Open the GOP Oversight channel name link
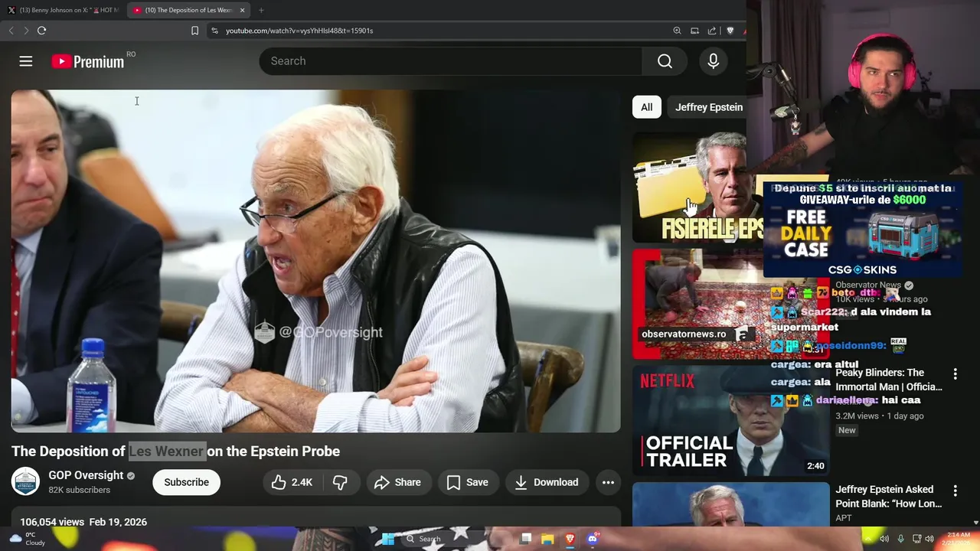980x551 pixels. click(86, 475)
